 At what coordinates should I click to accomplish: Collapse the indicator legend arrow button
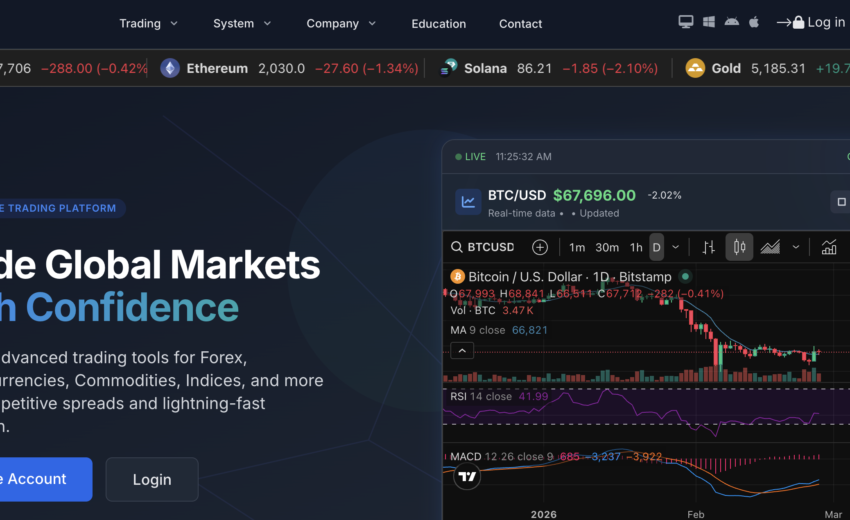[x=462, y=351]
